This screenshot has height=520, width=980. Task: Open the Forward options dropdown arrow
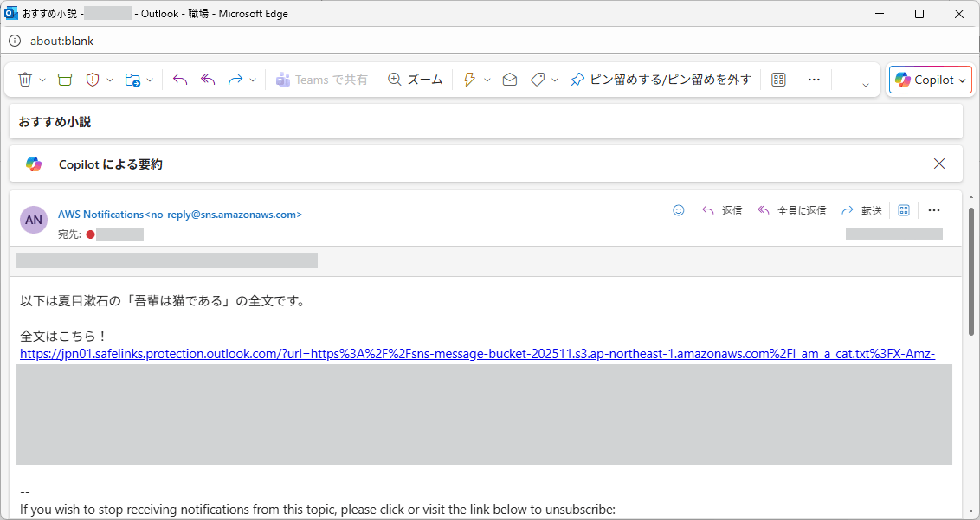pyautogui.click(x=253, y=80)
